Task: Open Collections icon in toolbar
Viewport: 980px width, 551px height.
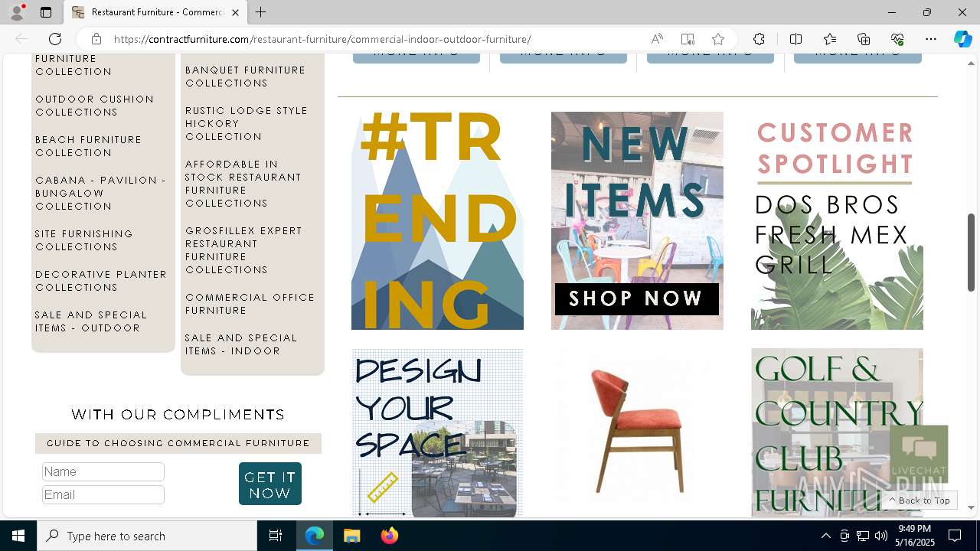Action: coord(864,39)
